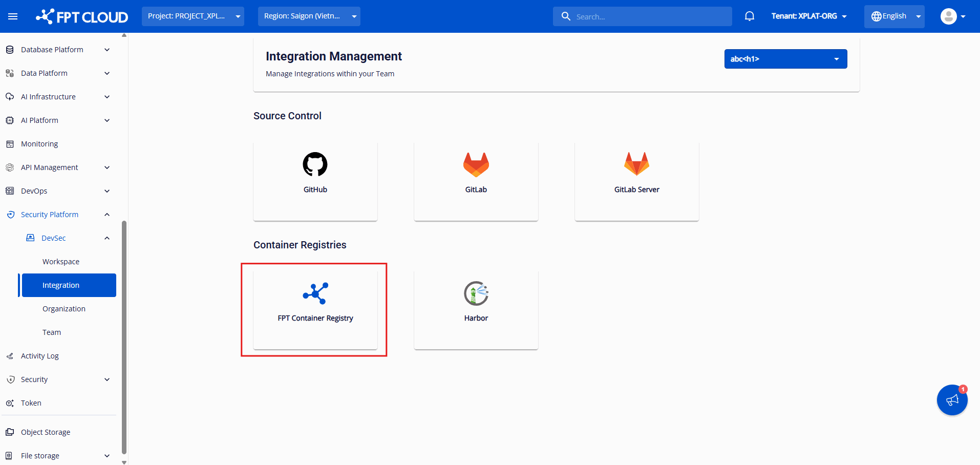
Task: Click the AI Infrastructure sidebar icon
Action: coord(10,97)
